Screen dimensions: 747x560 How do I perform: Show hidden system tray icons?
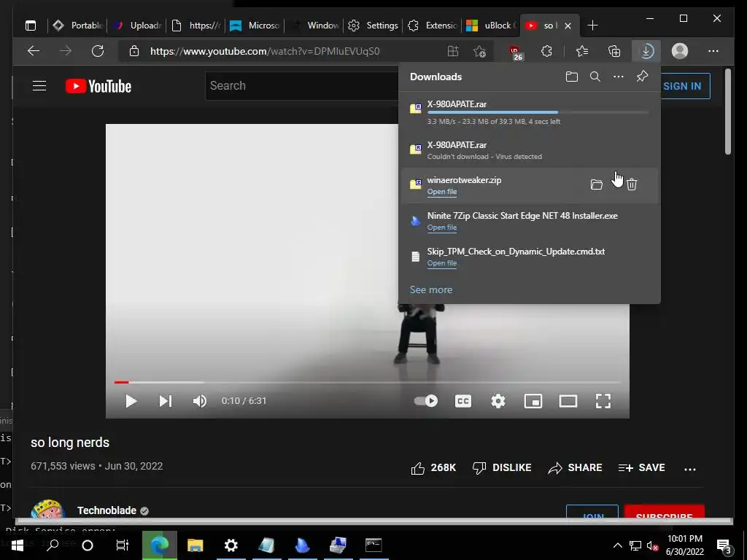(x=617, y=545)
